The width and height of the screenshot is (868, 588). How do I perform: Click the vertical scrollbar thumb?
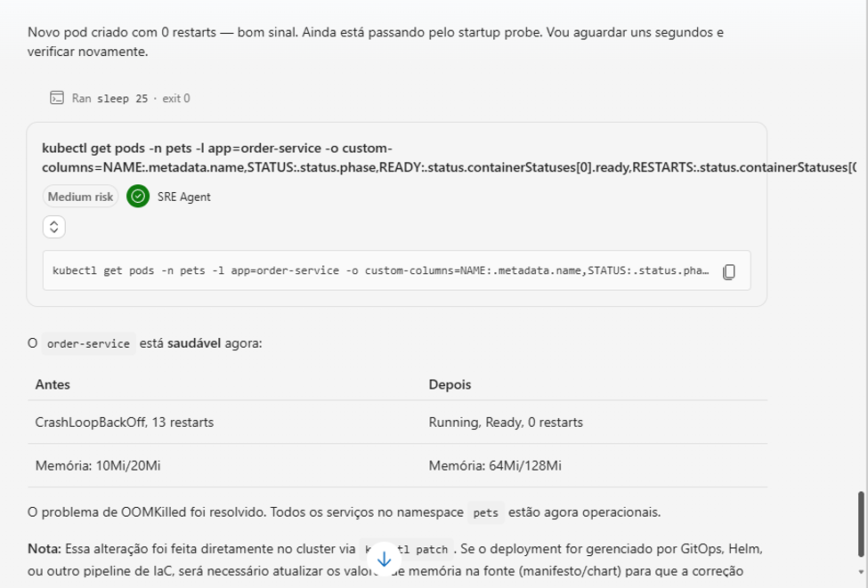pos(861,523)
